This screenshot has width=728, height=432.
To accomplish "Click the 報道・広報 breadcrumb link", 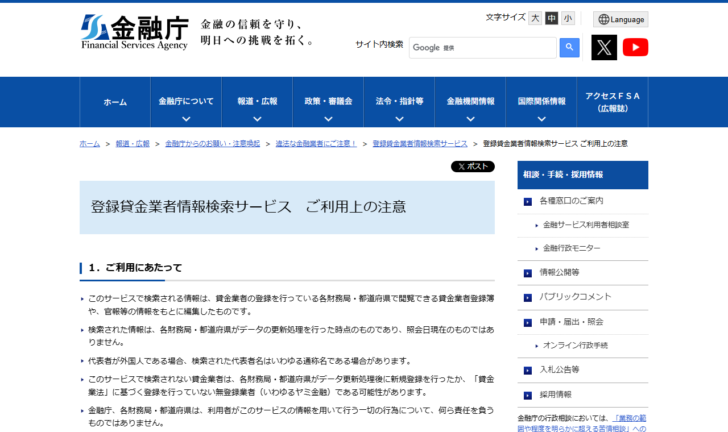I will pyautogui.click(x=132, y=144).
